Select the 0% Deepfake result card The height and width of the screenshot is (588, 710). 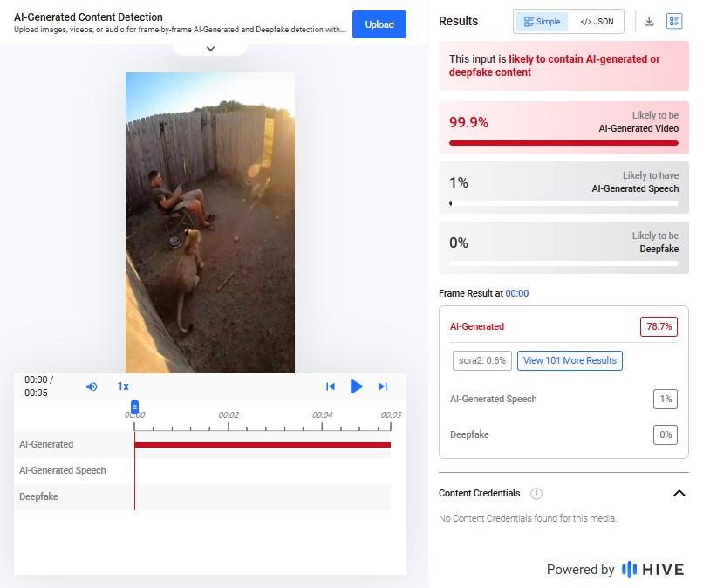(x=563, y=248)
